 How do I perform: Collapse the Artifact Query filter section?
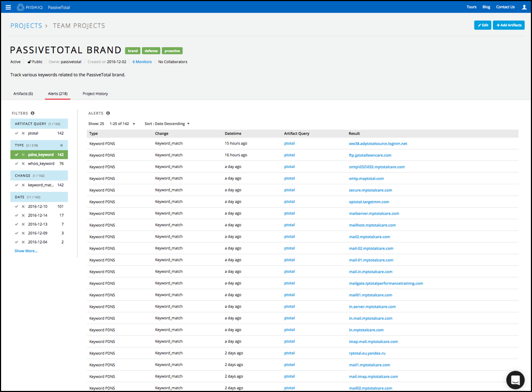pyautogui.click(x=39, y=123)
